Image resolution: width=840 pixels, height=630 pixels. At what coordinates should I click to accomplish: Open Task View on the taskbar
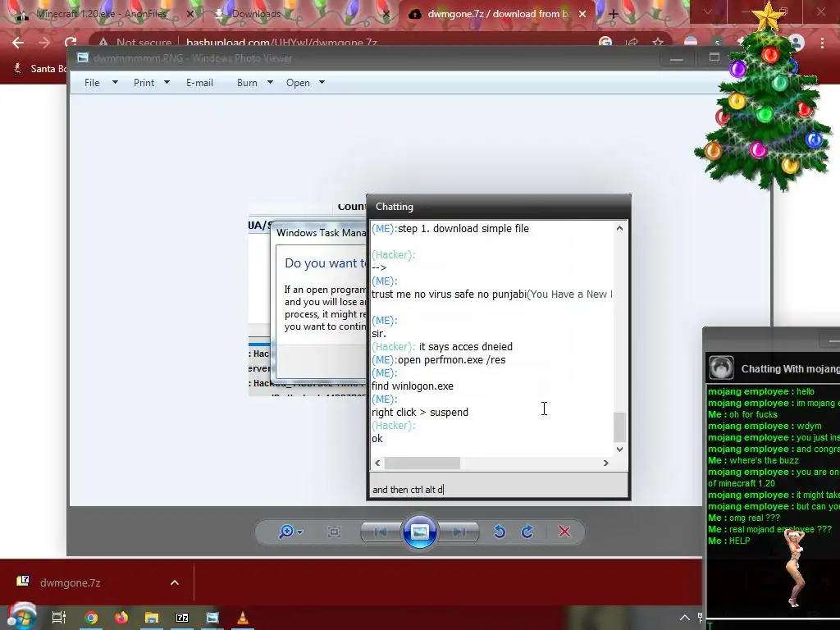(59, 618)
